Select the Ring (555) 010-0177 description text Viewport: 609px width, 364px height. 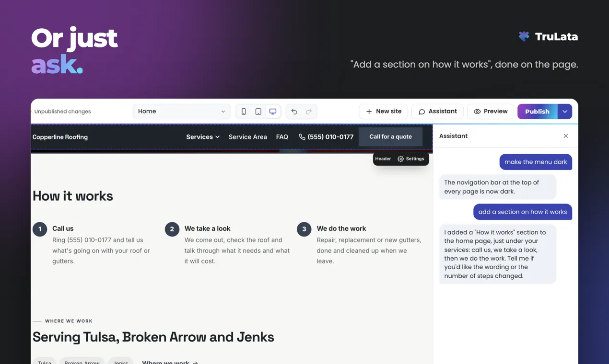coord(101,250)
